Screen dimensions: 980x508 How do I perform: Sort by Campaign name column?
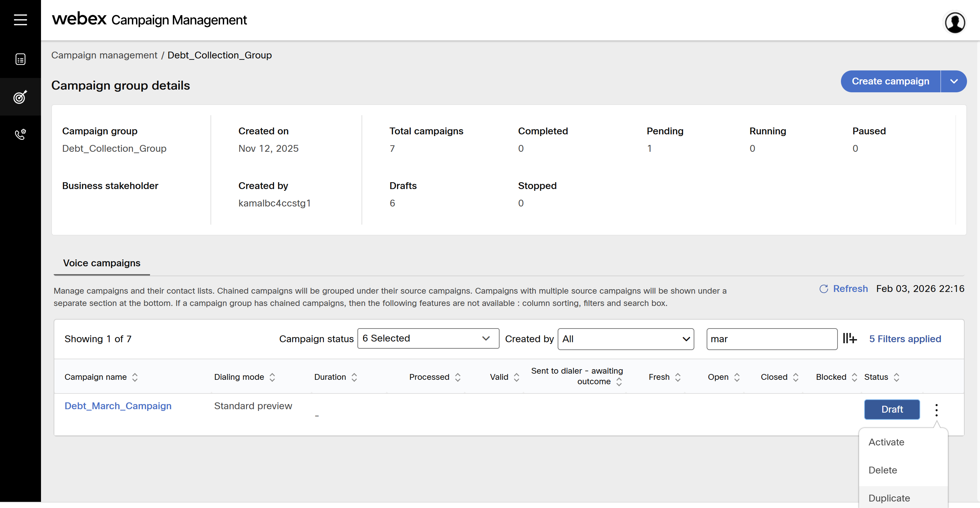click(x=135, y=377)
